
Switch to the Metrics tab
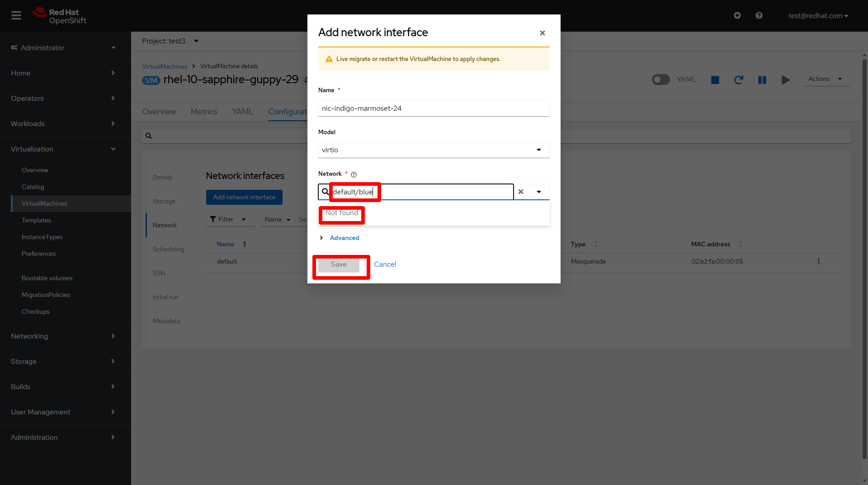click(x=204, y=112)
